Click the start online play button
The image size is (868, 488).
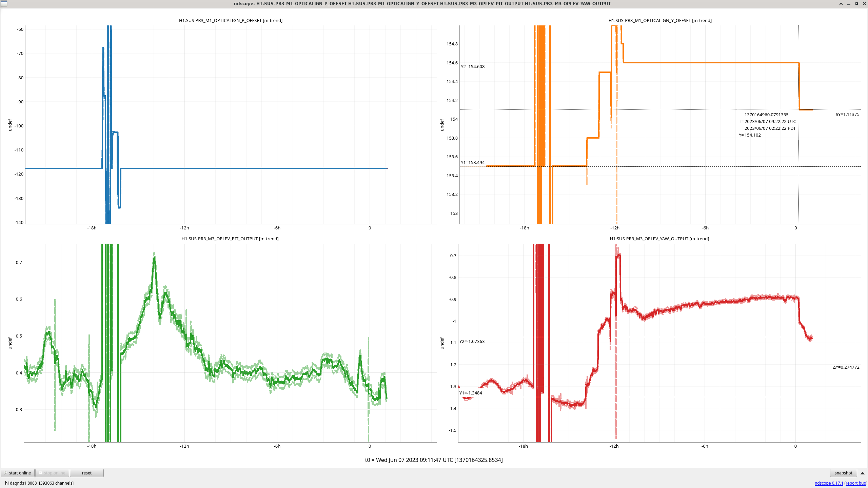click(18, 473)
